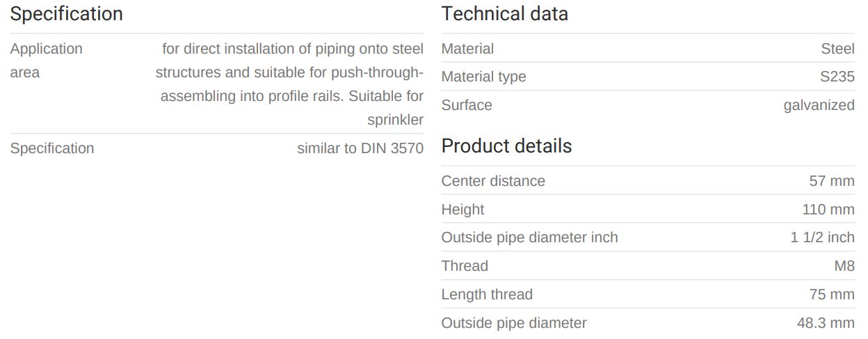Click the 'similar to DIN 3570' value
This screenshot has height=339, width=868.
pyautogui.click(x=360, y=148)
